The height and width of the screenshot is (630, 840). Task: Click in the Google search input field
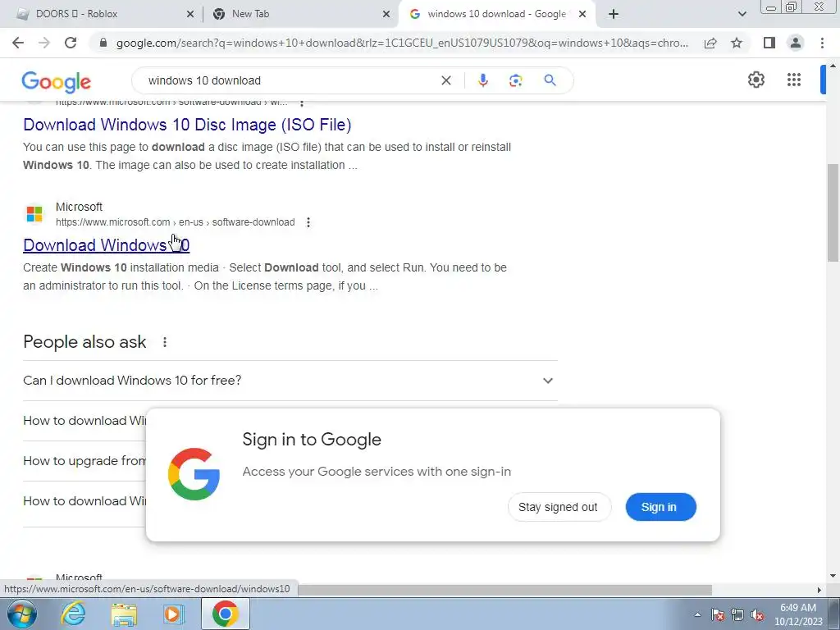click(290, 80)
